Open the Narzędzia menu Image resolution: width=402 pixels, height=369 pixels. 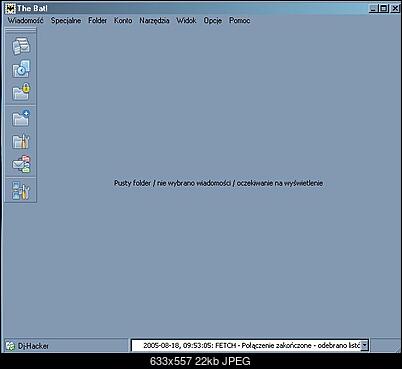[x=154, y=20]
